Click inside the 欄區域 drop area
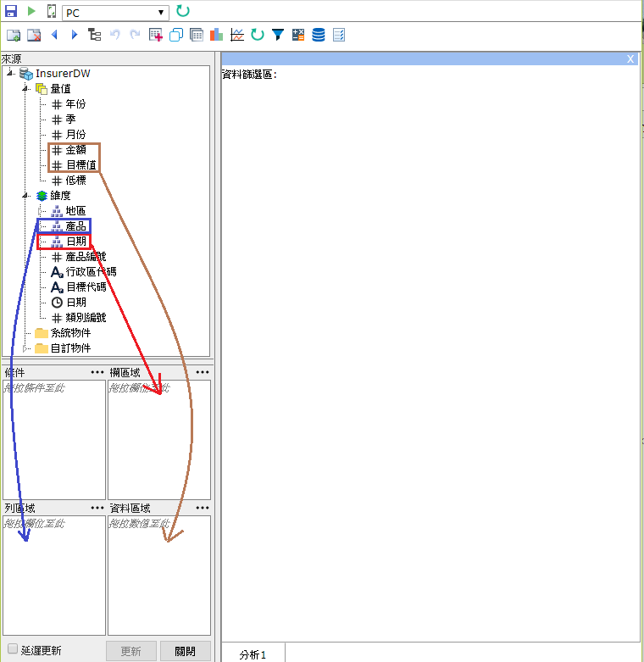The height and width of the screenshot is (662, 644). [159, 440]
